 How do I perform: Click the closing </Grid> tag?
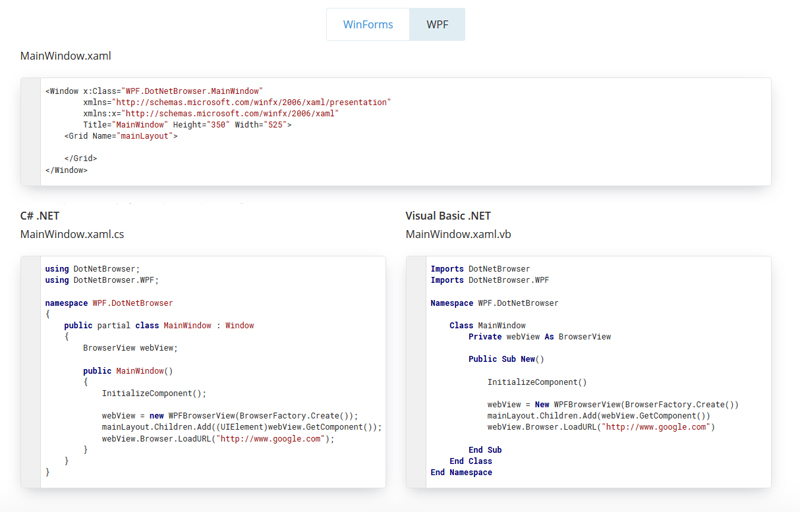tap(81, 159)
